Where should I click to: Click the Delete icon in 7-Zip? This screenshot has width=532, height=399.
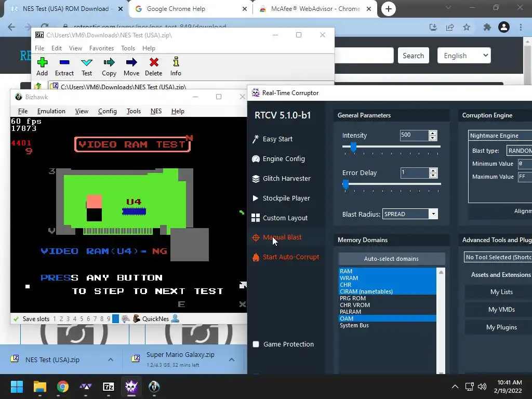154,62
